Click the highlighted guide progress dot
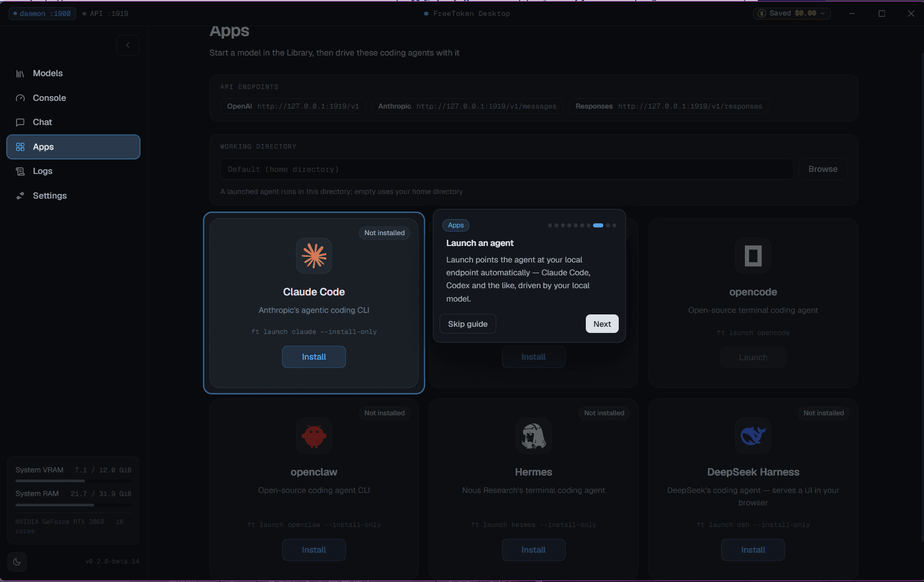The width and height of the screenshot is (924, 582). click(x=598, y=225)
